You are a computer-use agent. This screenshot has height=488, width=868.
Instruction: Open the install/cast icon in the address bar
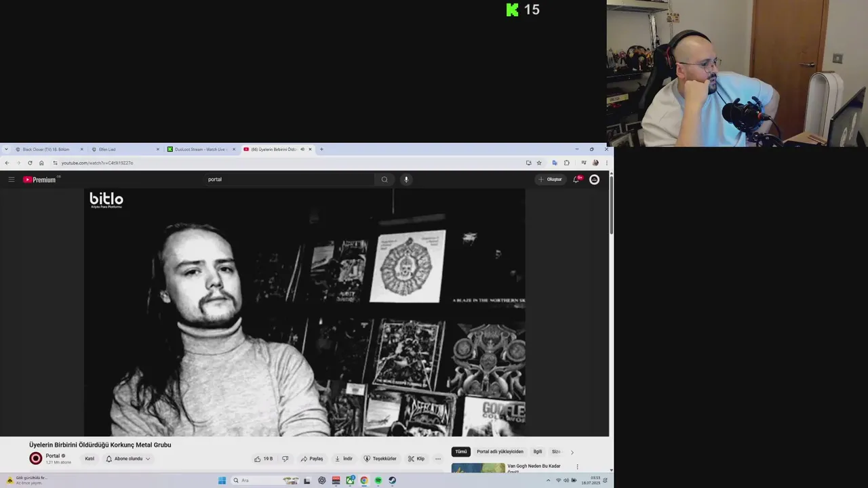[528, 163]
